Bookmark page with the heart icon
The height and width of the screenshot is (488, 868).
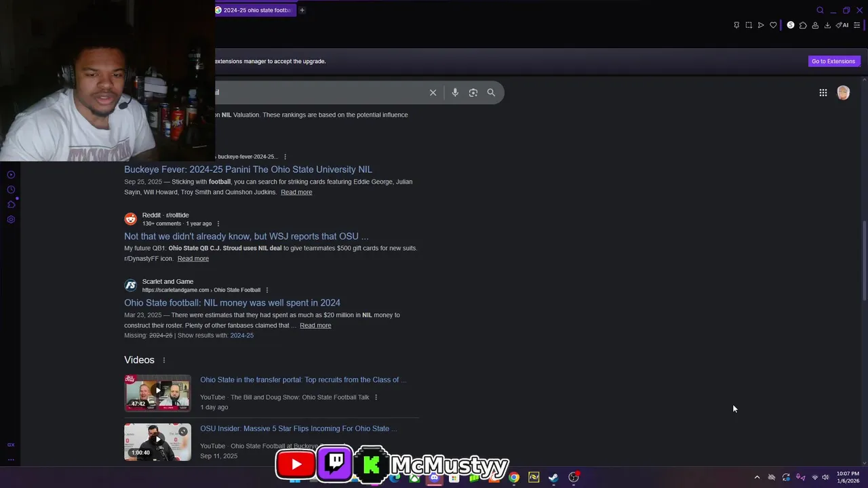click(773, 25)
